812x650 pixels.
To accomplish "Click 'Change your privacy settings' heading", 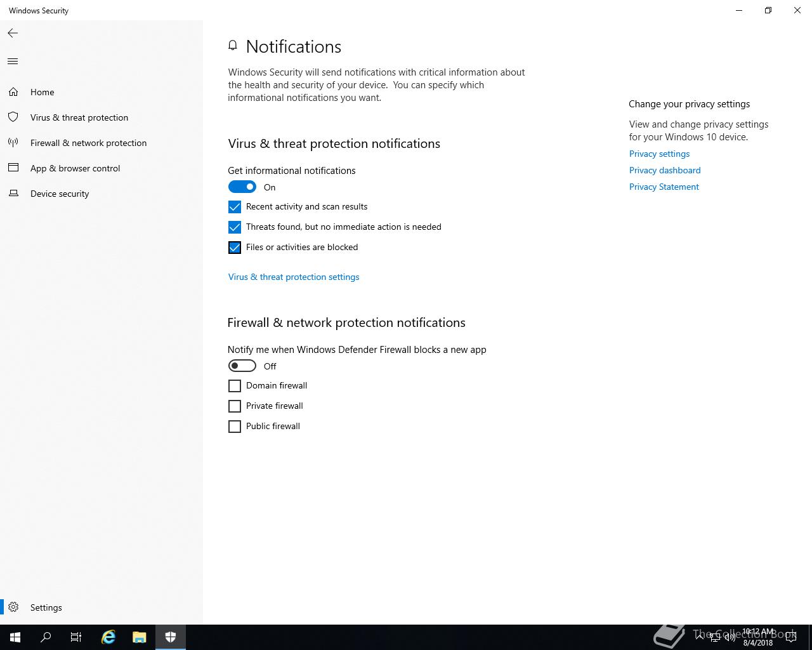I will tap(690, 104).
